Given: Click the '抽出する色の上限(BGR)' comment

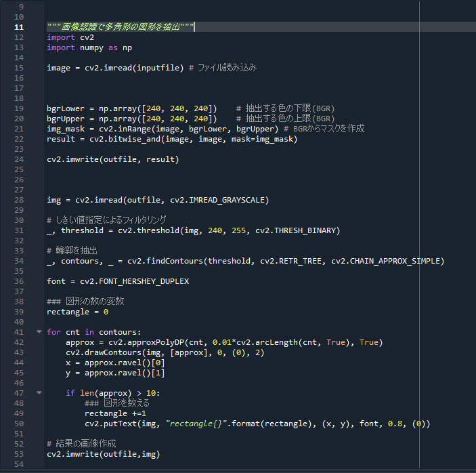Looking at the screenshot, I should pyautogui.click(x=290, y=119).
